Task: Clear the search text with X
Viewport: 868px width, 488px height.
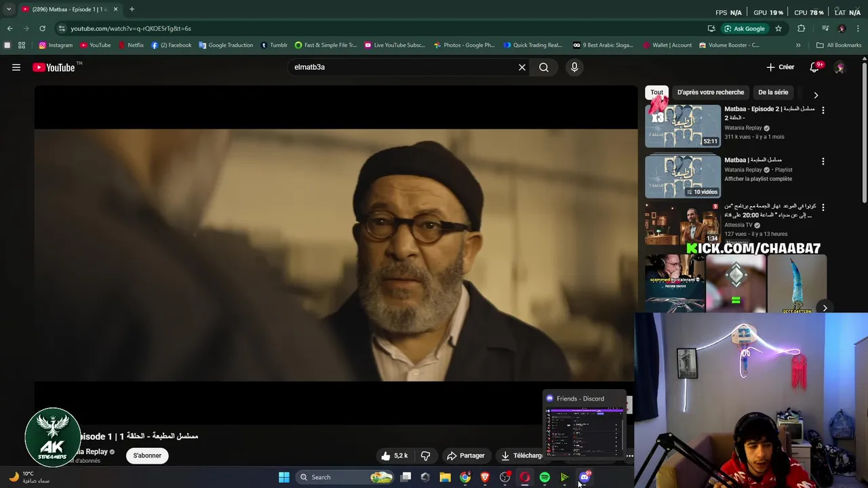Action: tap(522, 67)
